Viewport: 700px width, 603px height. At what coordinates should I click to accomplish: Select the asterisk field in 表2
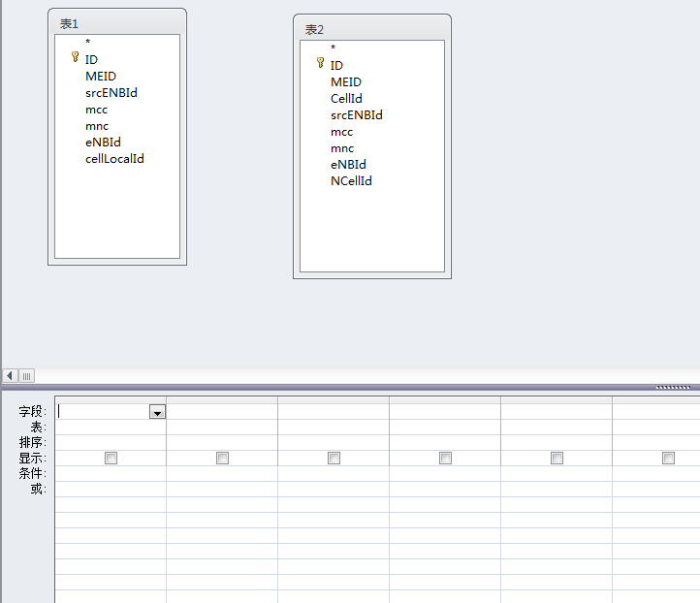334,48
